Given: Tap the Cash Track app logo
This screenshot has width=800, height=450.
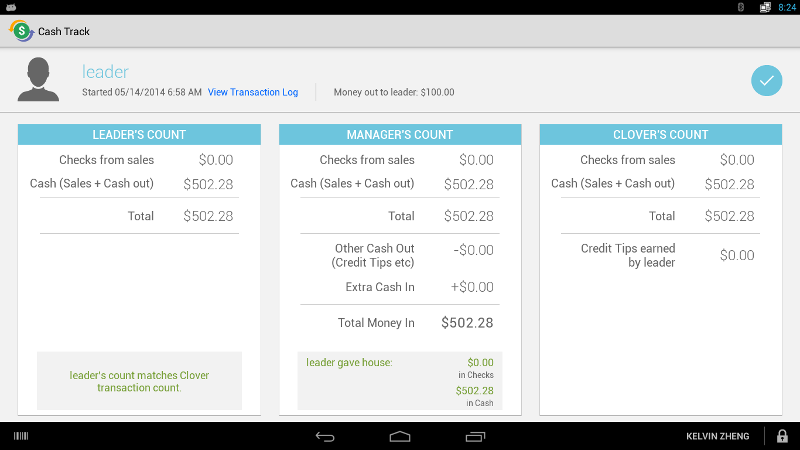Looking at the screenshot, I should coord(21,31).
